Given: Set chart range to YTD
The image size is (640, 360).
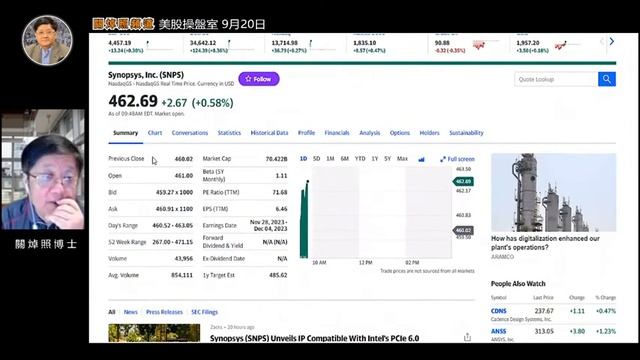Looking at the screenshot, I should [x=360, y=159].
